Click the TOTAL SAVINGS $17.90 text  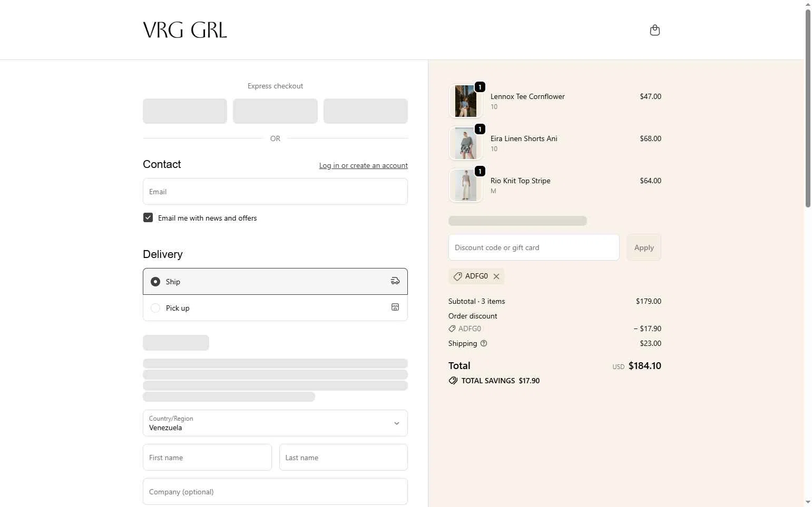501,381
